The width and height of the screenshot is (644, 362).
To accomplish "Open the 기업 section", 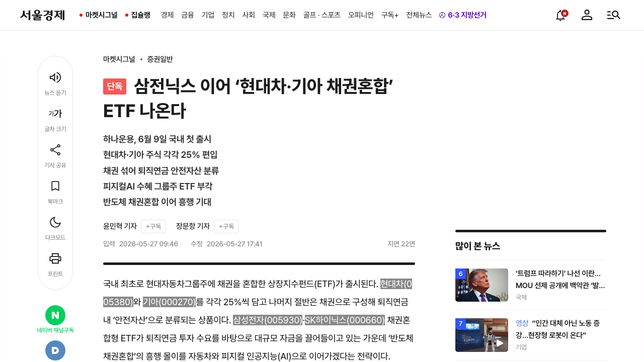I will pos(208,15).
